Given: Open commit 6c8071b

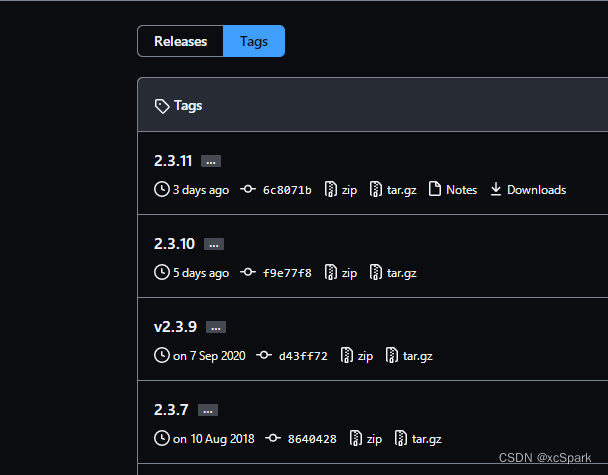Looking at the screenshot, I should [287, 190].
